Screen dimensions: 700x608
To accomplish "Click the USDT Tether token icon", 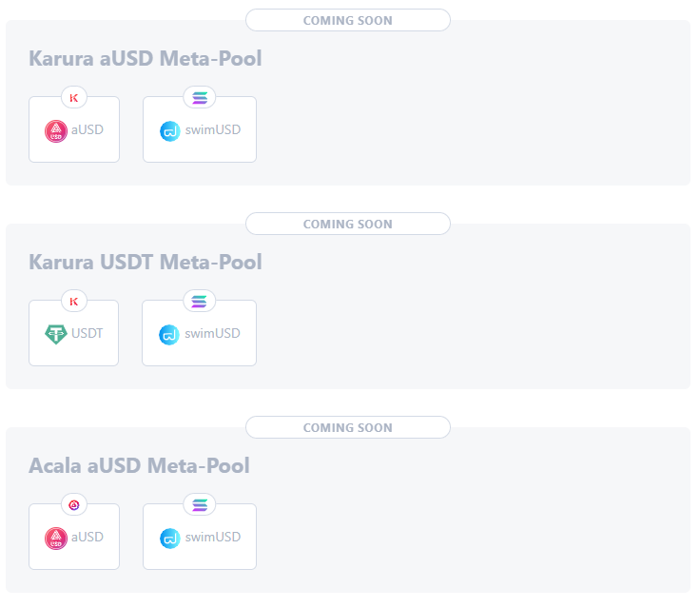I will tap(56, 334).
